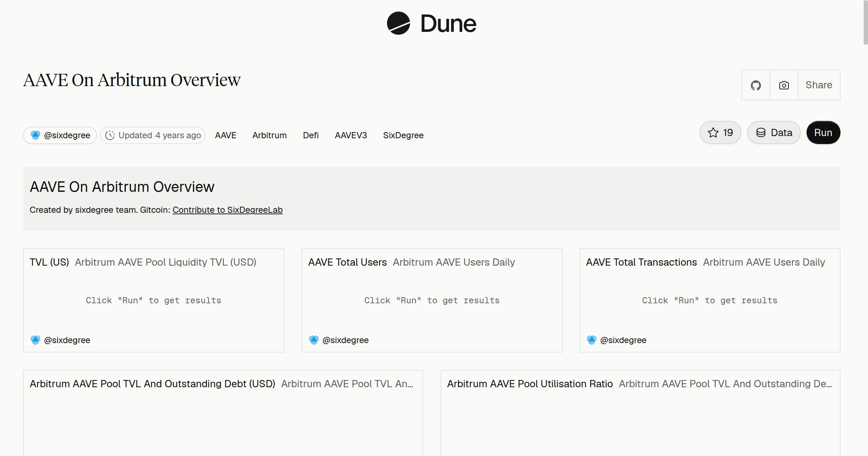Click @sixdegree in the TVL (US) card
The width and height of the screenshot is (868, 456).
tap(67, 340)
